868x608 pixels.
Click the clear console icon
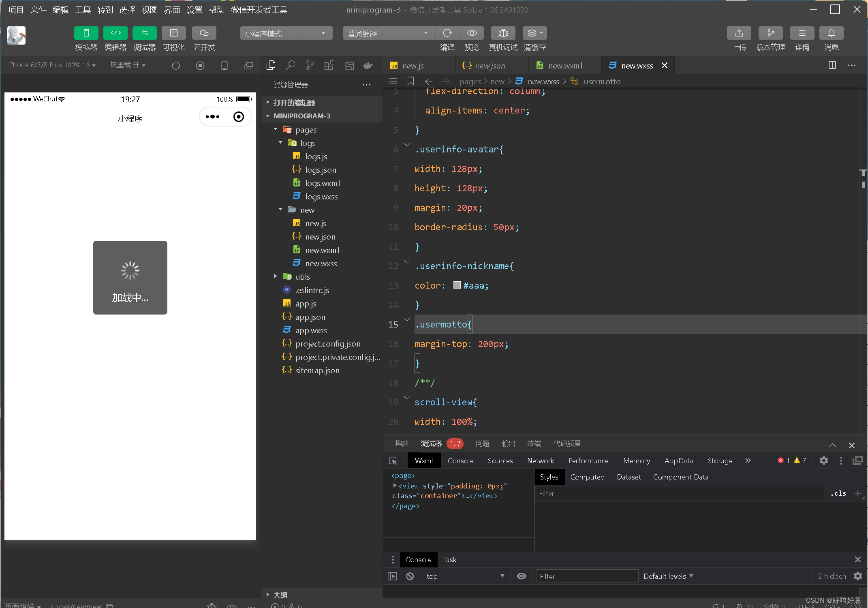(x=410, y=576)
